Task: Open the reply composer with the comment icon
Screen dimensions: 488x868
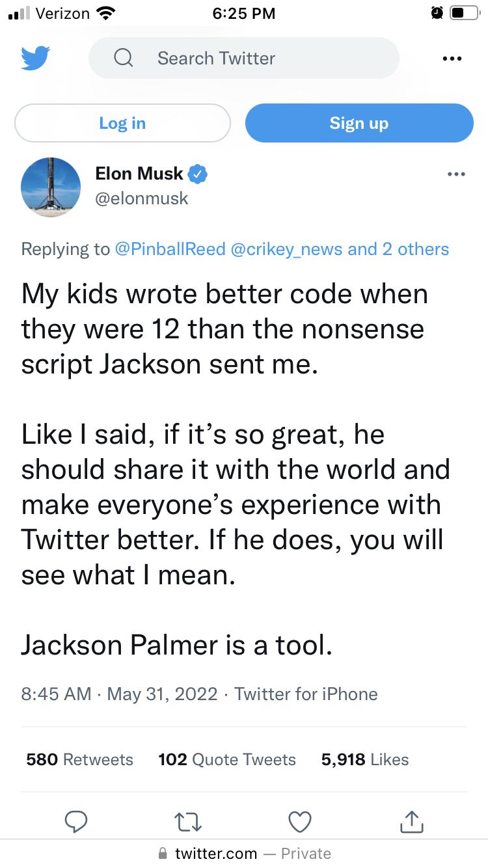Action: pyautogui.click(x=77, y=822)
